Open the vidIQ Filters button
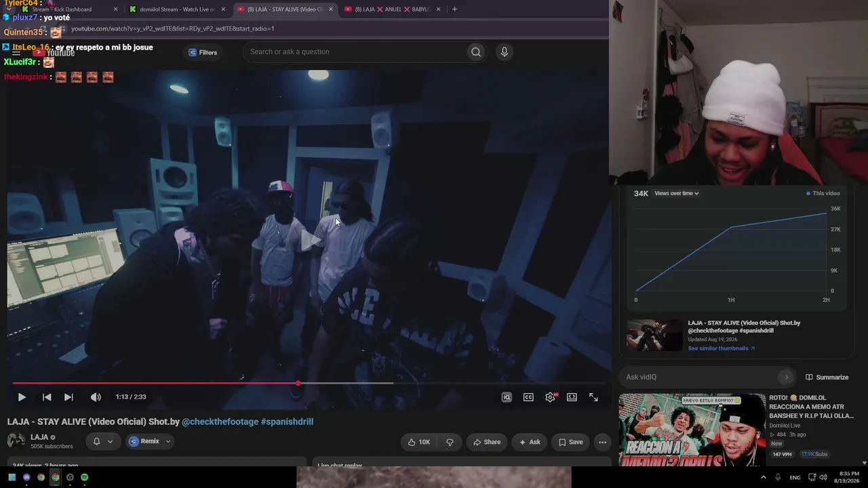The width and height of the screenshot is (868, 488). click(203, 52)
